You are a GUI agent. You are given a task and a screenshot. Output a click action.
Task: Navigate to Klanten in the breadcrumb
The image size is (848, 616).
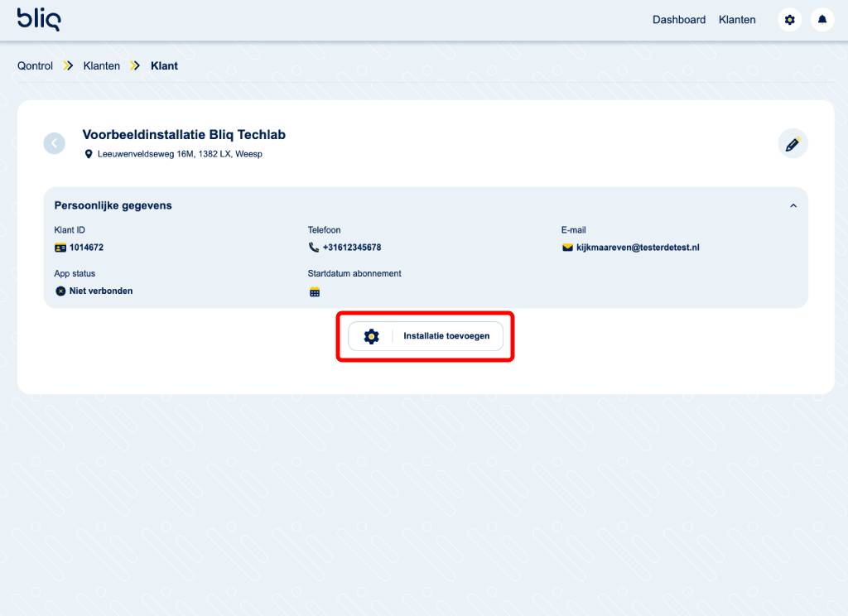tap(102, 66)
